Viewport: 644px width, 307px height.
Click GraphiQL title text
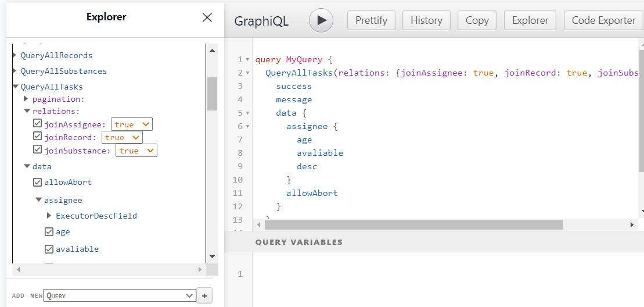(262, 21)
